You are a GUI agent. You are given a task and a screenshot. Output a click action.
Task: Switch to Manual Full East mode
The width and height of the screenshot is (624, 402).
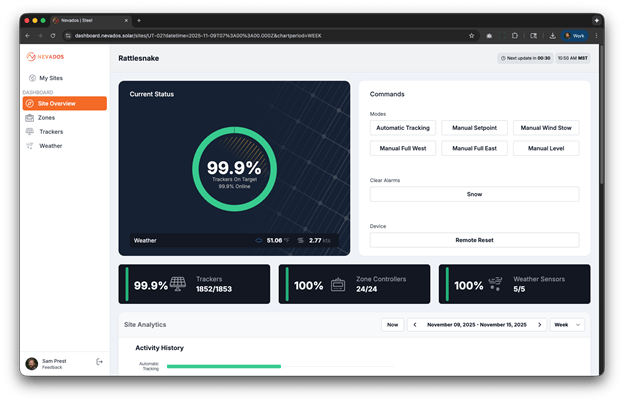[x=474, y=148]
